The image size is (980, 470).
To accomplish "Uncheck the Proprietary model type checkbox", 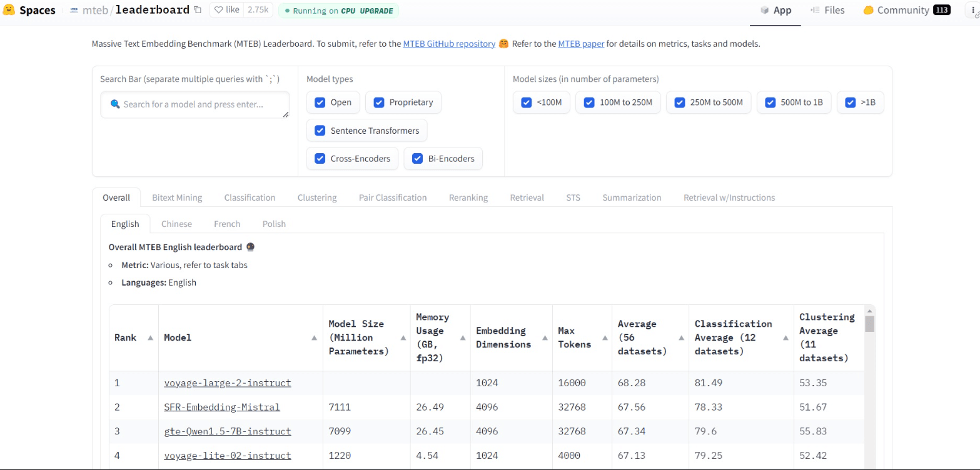I will (x=379, y=102).
